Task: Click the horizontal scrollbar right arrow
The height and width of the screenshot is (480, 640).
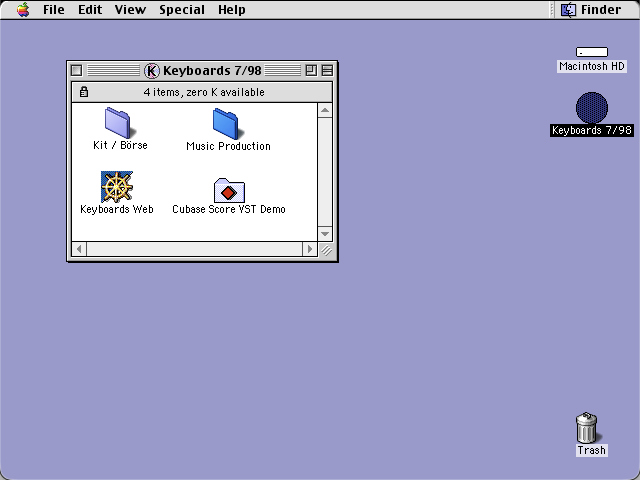Action: (310, 249)
